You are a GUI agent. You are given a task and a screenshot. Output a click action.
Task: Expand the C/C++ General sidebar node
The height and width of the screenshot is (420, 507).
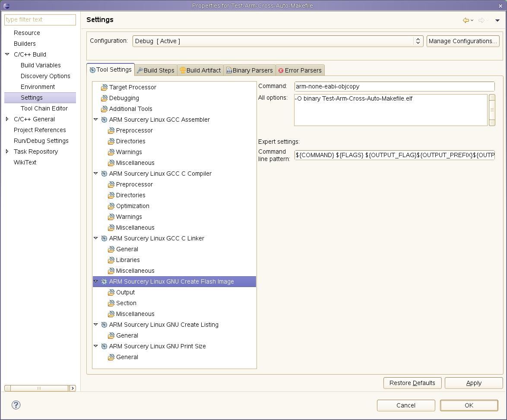pos(7,119)
